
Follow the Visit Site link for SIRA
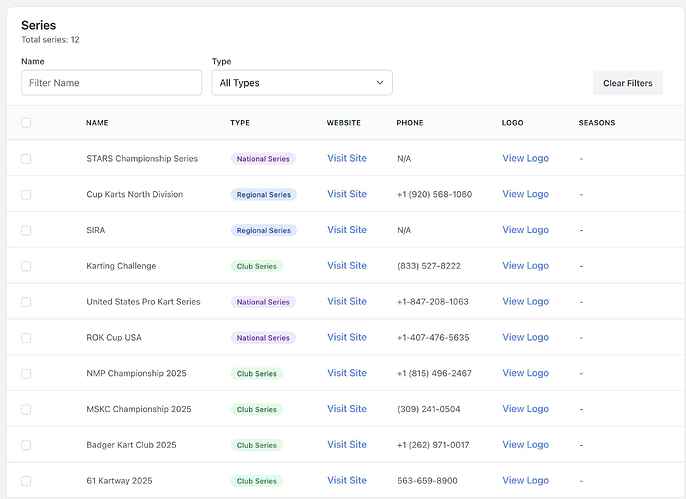point(347,230)
